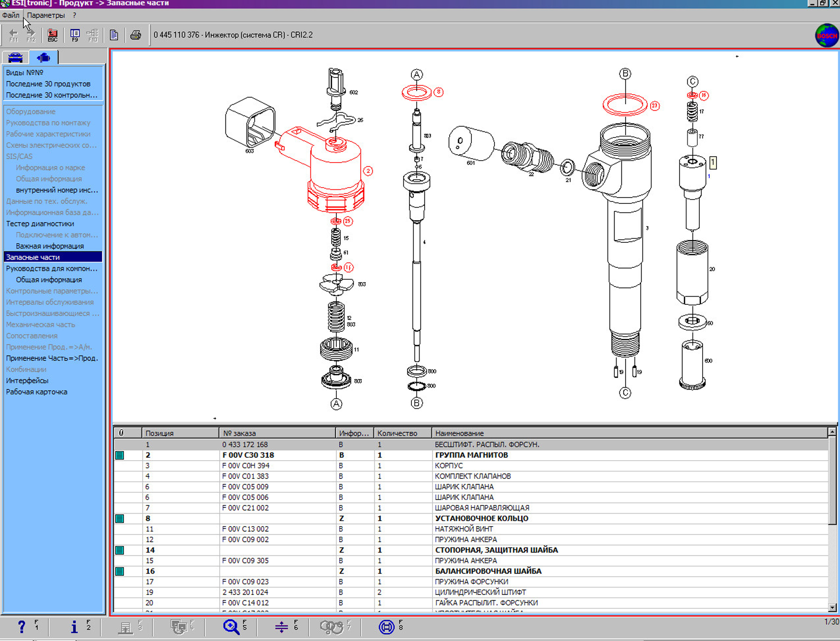Click the F9 list view icon
The width and height of the screenshot is (840, 641).
pyautogui.click(x=75, y=35)
